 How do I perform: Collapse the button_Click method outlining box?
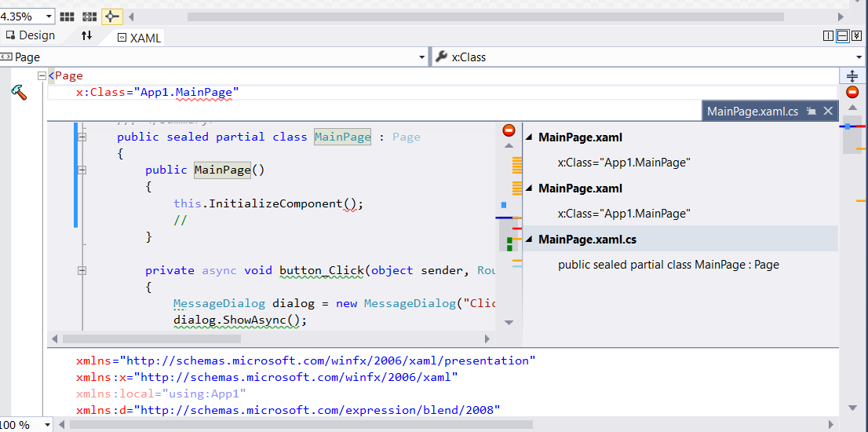pyautogui.click(x=82, y=271)
